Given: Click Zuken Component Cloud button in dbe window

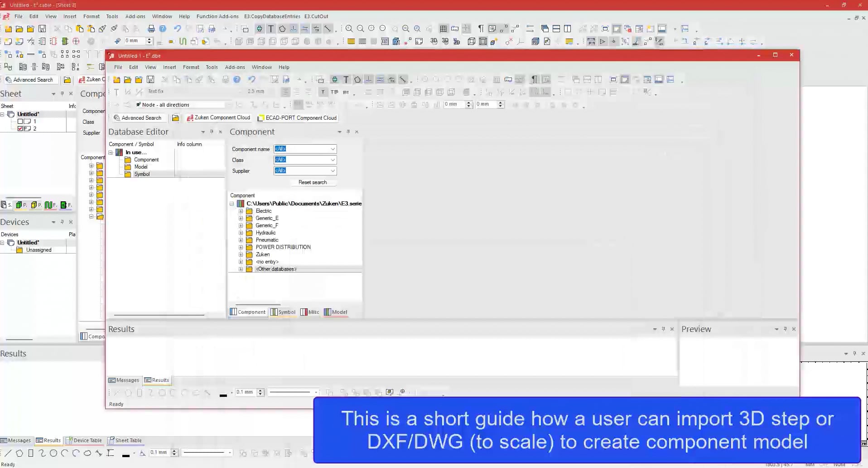Looking at the screenshot, I should [219, 117].
